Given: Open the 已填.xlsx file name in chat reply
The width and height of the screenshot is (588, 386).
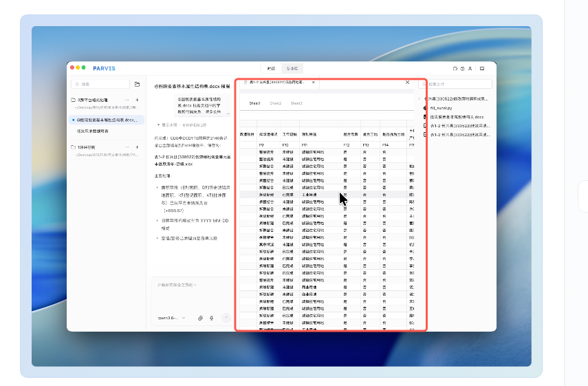Looking at the screenshot, I should [193, 160].
